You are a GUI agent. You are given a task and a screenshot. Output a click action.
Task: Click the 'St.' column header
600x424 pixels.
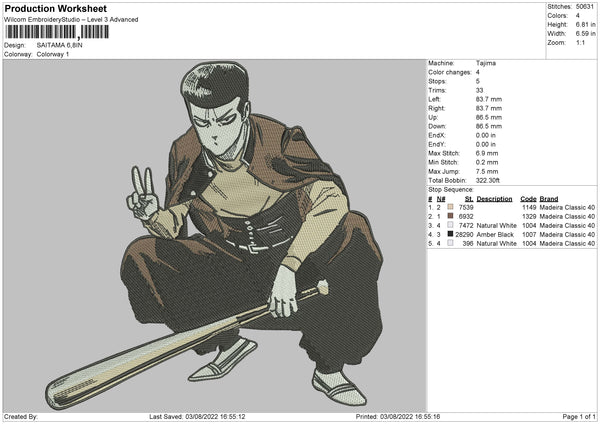pyautogui.click(x=469, y=199)
